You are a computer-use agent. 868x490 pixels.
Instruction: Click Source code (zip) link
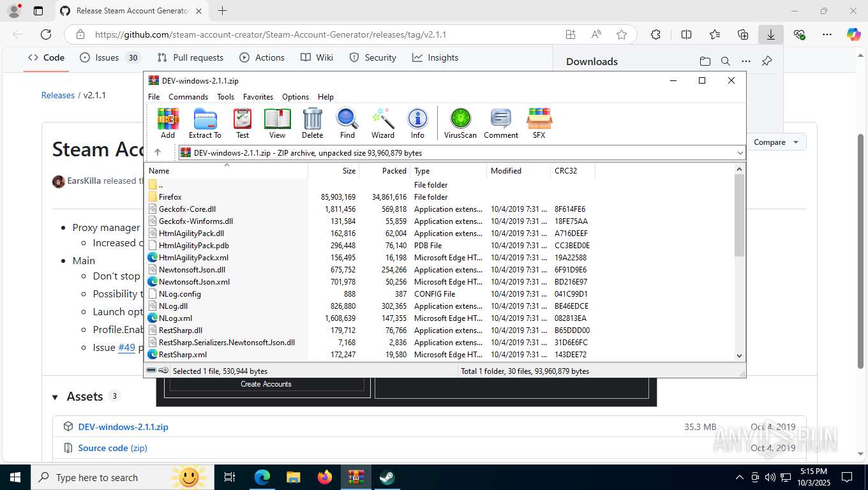(112, 448)
